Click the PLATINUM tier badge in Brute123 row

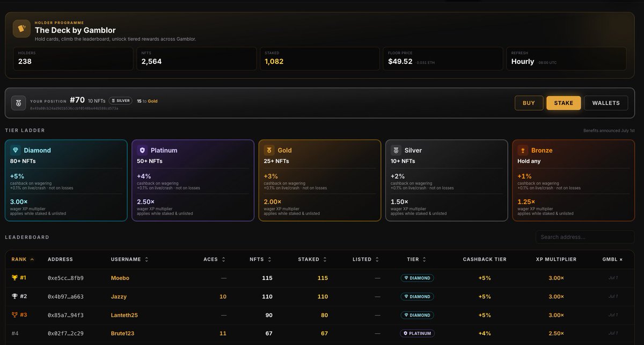[417, 333]
